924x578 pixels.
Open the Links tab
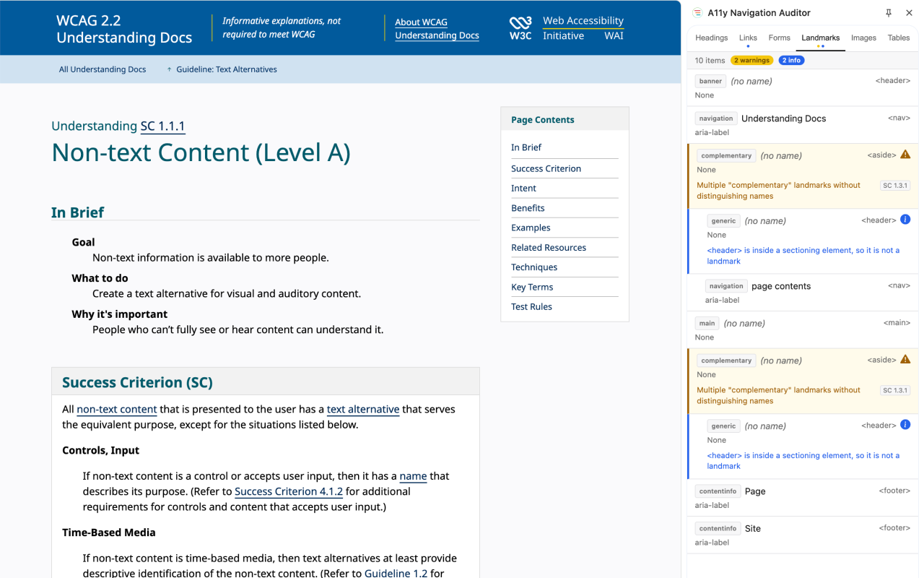748,38
